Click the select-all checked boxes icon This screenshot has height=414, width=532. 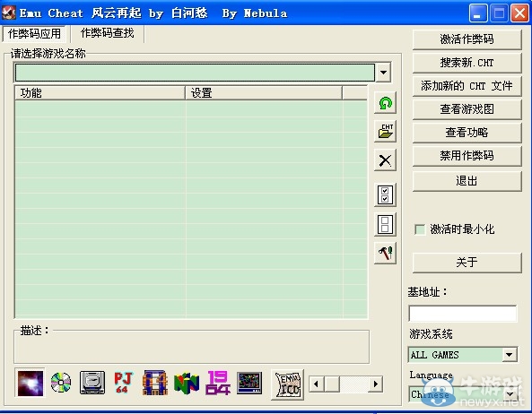[385, 194]
